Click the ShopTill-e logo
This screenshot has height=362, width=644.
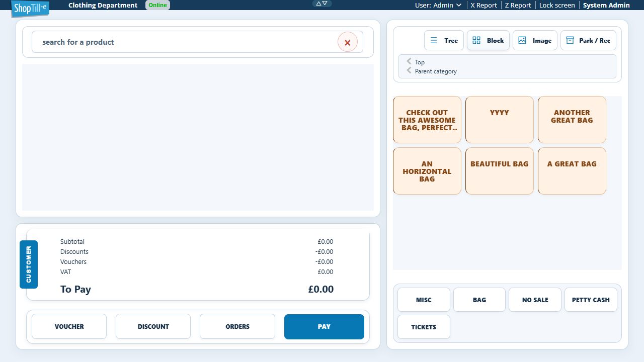(x=30, y=8)
